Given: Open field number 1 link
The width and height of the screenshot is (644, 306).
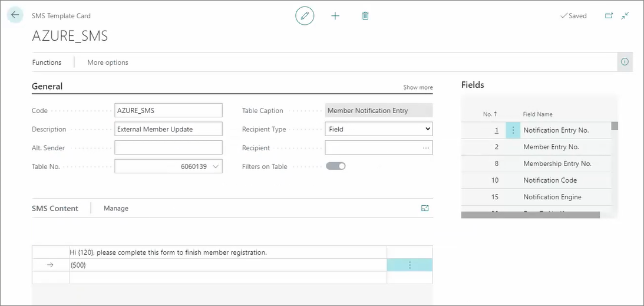Looking at the screenshot, I should click(x=497, y=130).
